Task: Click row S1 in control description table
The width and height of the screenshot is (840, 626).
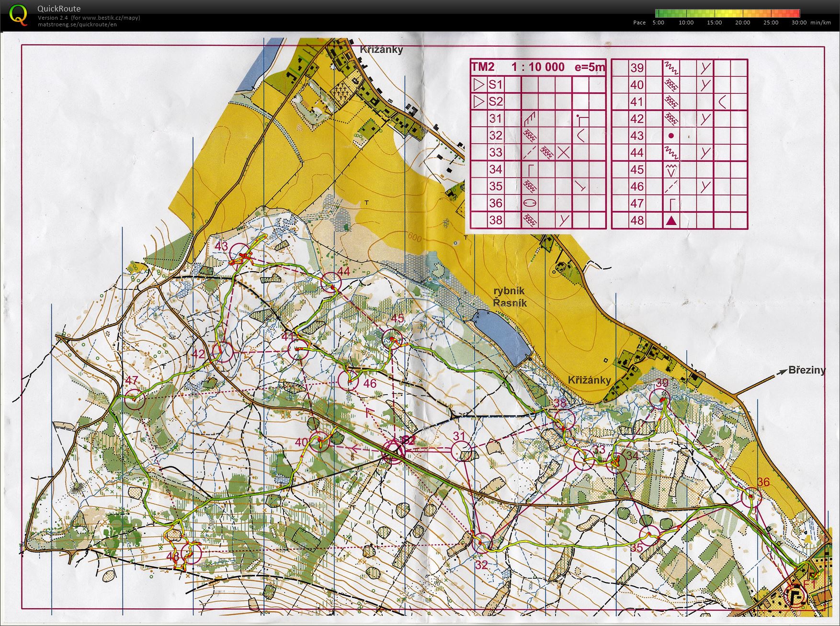Action: pos(538,85)
